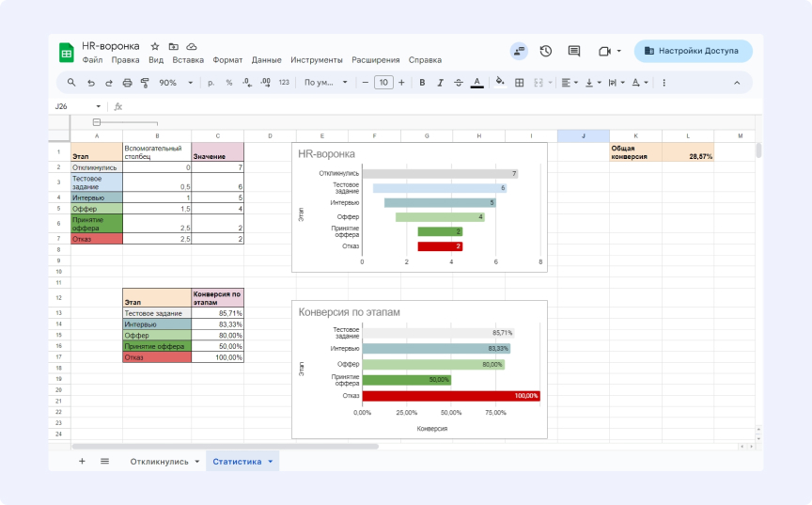Click the undo arrow in toolbar
Viewport: 812px width, 505px height.
(91, 83)
